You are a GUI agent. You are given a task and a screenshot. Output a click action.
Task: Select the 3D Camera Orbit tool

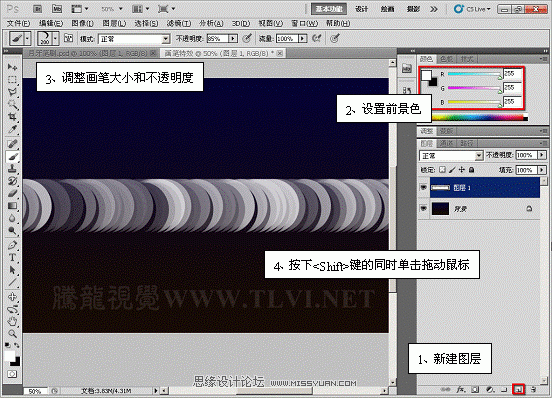(12, 309)
